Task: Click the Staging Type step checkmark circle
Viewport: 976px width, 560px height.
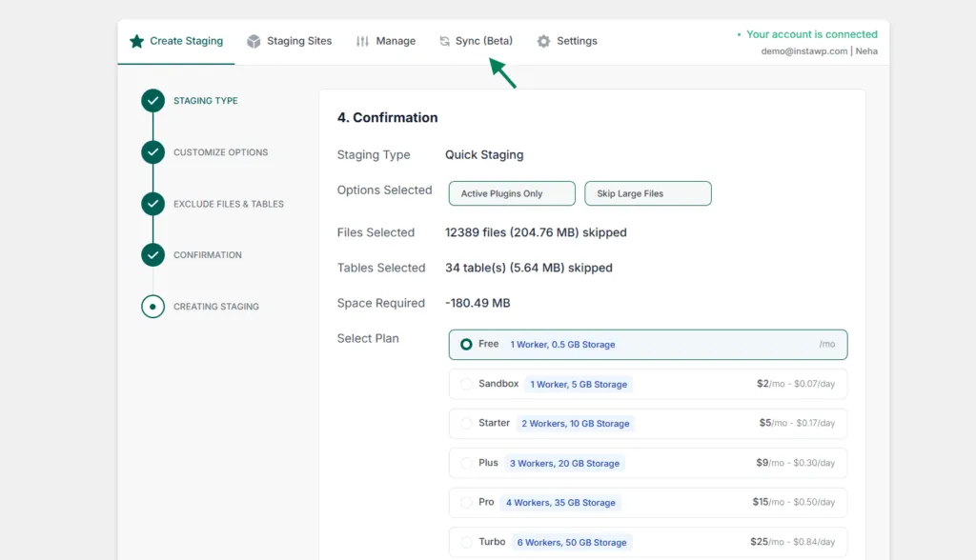Action: [152, 101]
